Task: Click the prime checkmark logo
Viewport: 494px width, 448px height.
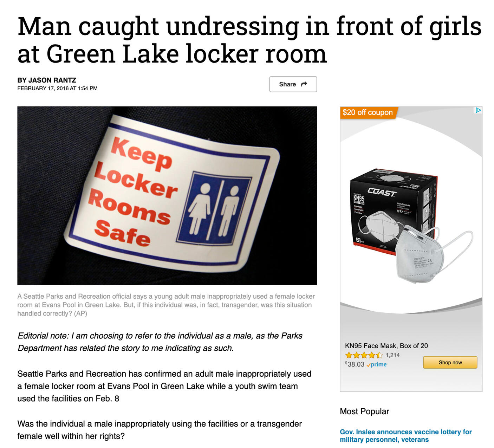Action: point(376,364)
